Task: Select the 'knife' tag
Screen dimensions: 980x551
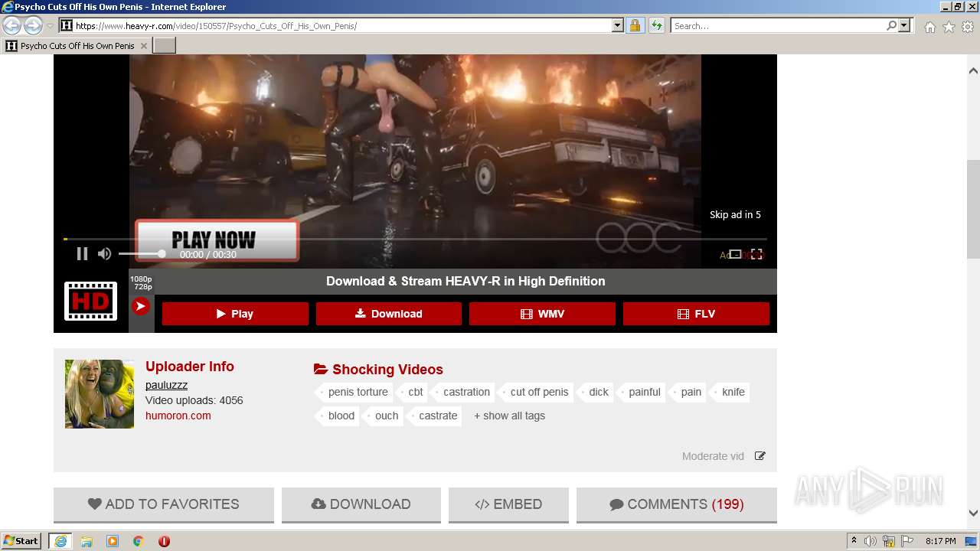Action: coord(732,392)
